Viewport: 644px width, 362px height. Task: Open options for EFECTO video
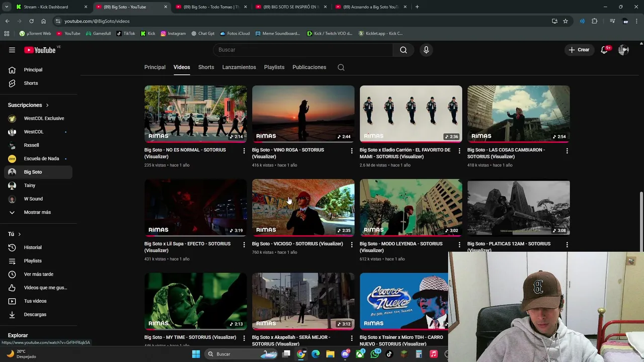(244, 245)
